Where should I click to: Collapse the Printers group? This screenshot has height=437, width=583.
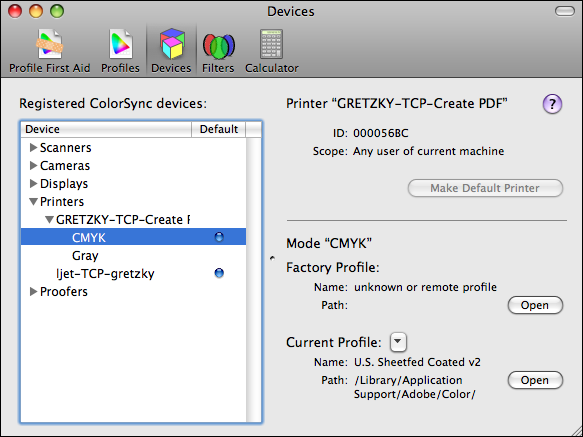33,202
